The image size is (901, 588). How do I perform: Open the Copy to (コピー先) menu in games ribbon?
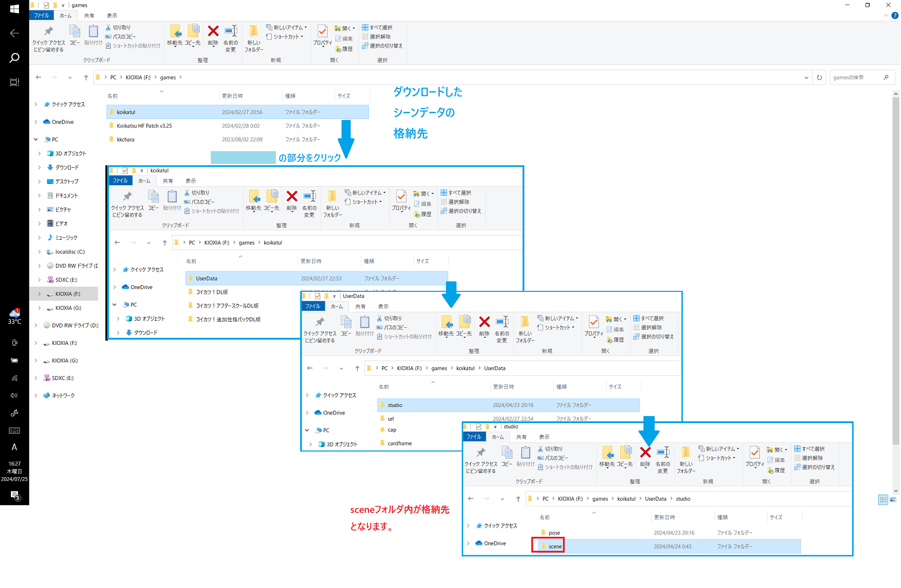point(193,36)
